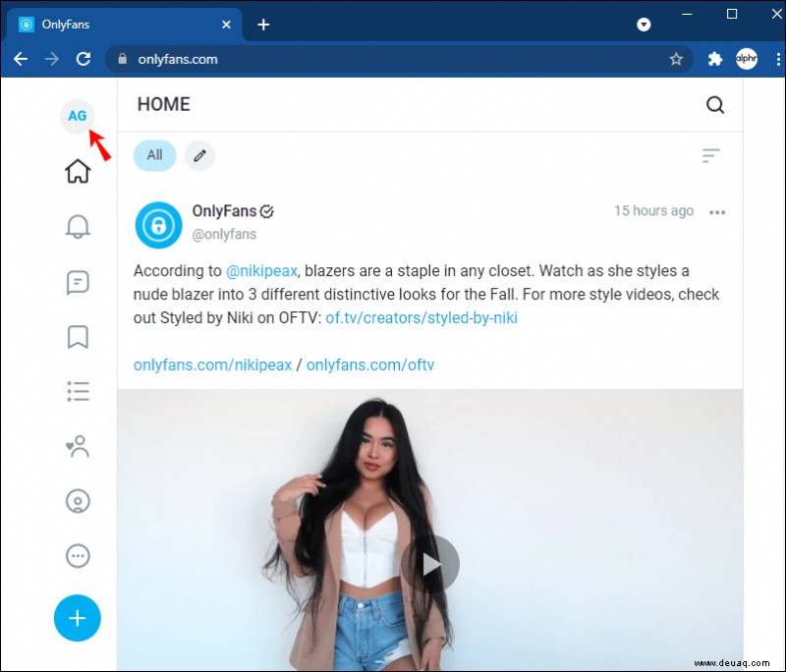Image resolution: width=786 pixels, height=672 pixels.
Task: Open alphr browser profile avatar
Action: [x=747, y=59]
